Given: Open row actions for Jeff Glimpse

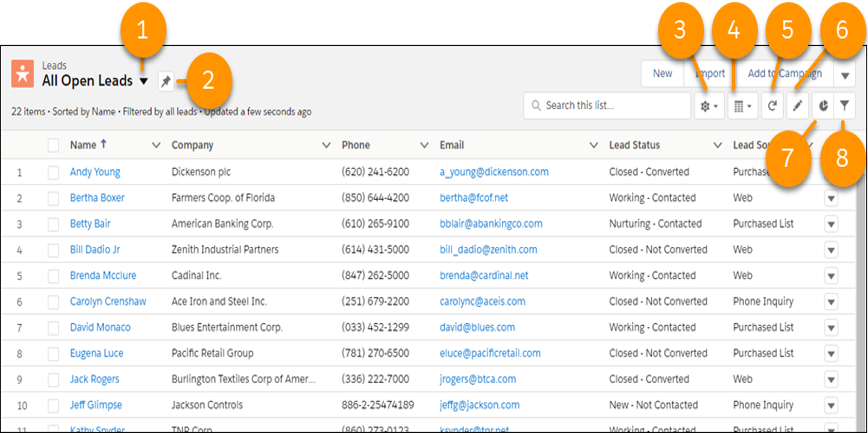Looking at the screenshot, I should pyautogui.click(x=831, y=406).
